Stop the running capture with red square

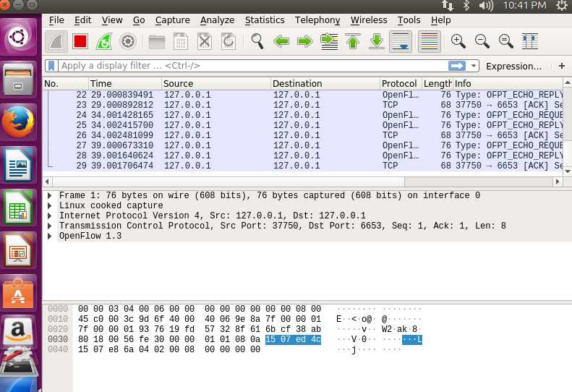(x=80, y=41)
